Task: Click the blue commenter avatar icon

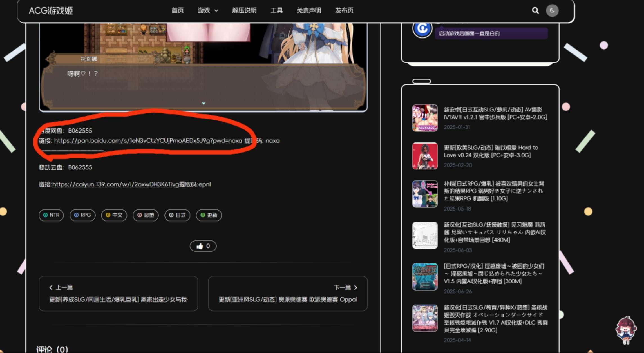Action: click(x=422, y=29)
